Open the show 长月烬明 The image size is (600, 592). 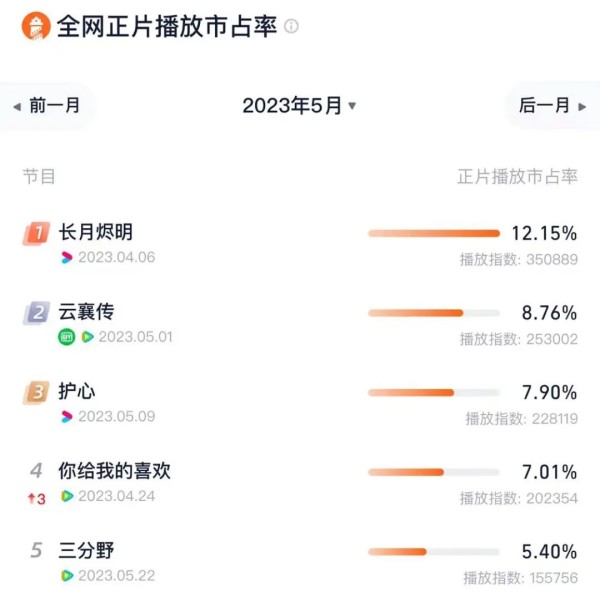click(95, 232)
